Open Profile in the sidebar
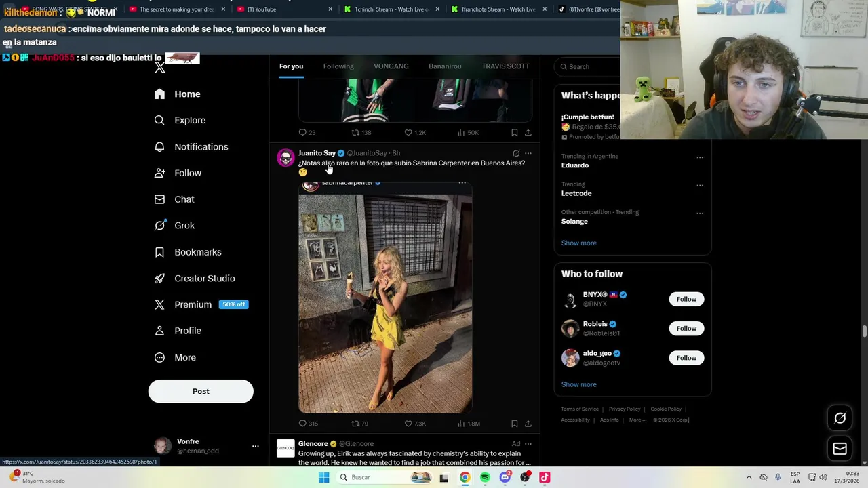Viewport: 868px width, 488px height. [178, 331]
